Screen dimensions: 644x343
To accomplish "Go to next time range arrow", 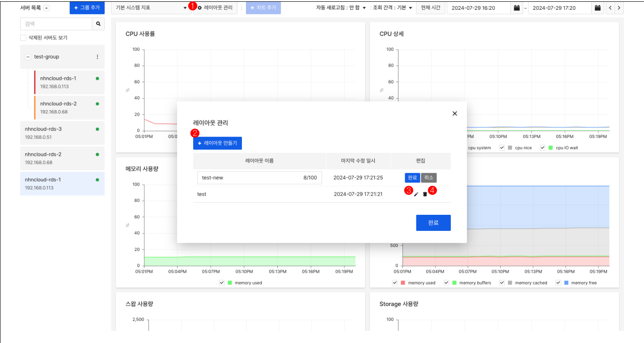I will click(x=619, y=8).
